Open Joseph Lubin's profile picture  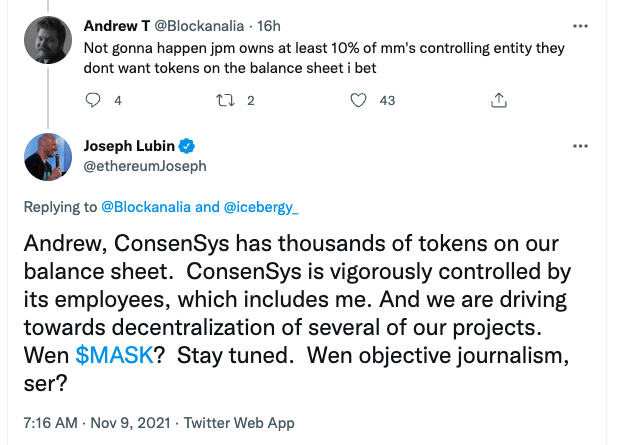coord(47,156)
